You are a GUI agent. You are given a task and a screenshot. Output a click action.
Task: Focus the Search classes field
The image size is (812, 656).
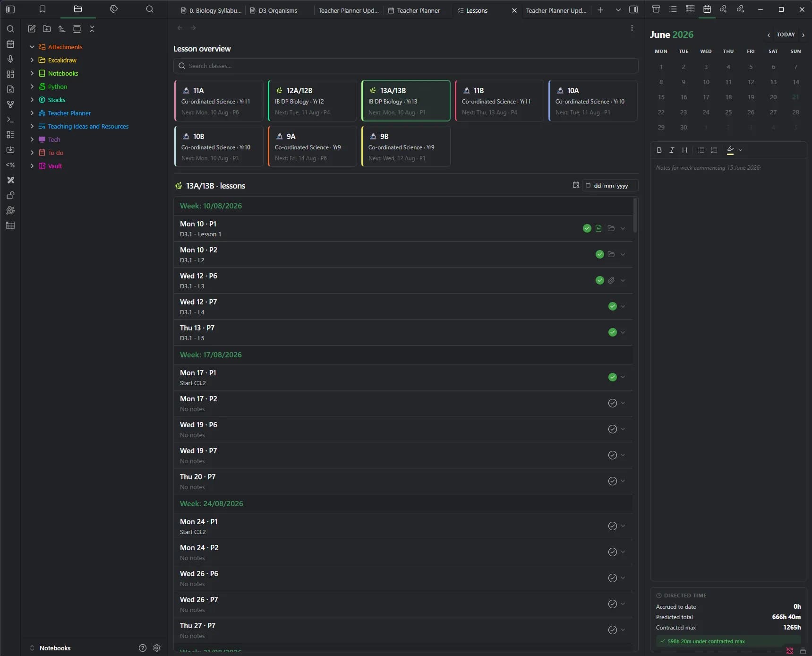406,66
